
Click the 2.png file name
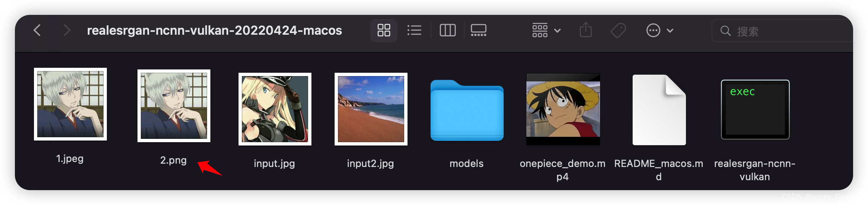174,160
